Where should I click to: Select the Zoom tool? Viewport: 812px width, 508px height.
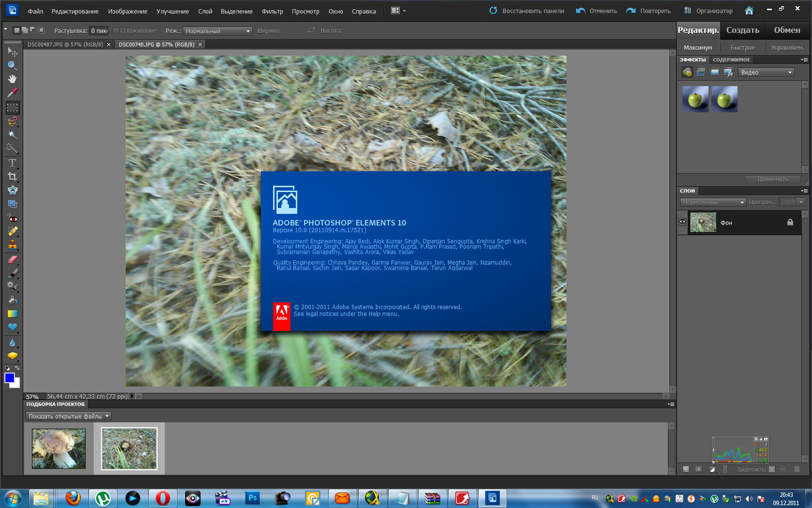tap(12, 65)
